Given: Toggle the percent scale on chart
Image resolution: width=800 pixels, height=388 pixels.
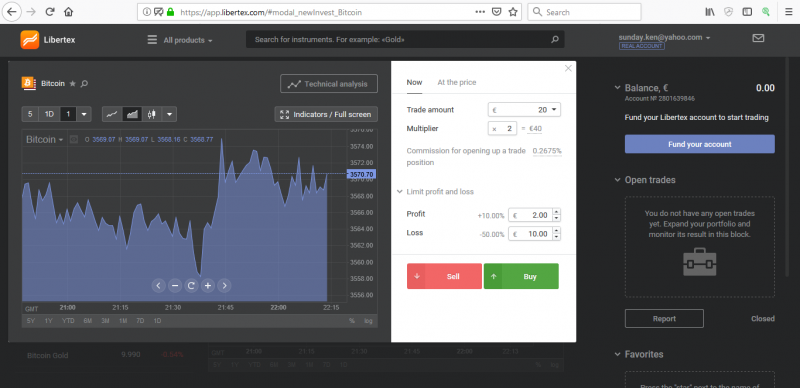Looking at the screenshot, I should coord(352,321).
